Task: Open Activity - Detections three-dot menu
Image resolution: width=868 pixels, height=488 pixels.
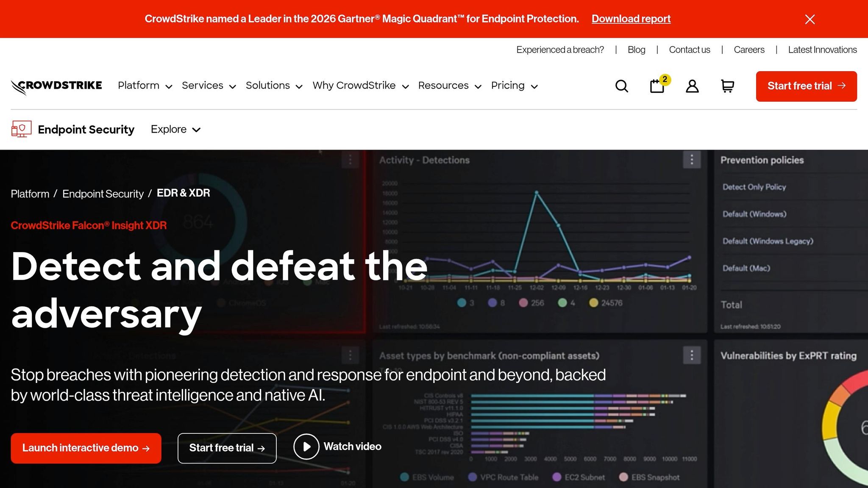Action: pos(692,160)
